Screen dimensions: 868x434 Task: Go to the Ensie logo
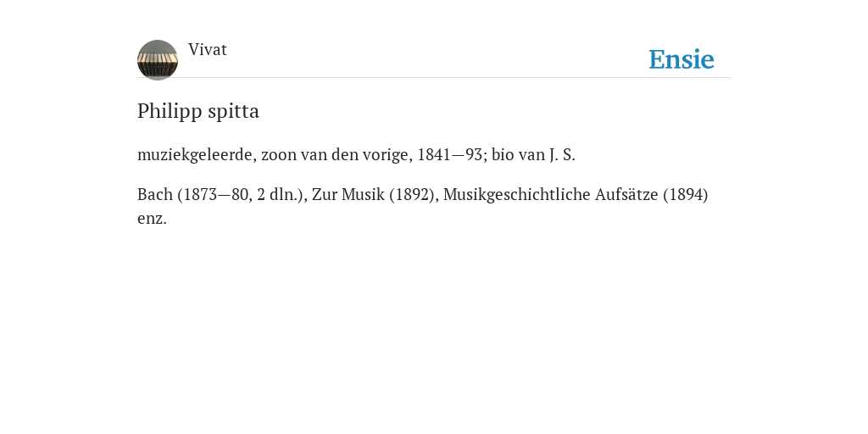[682, 59]
